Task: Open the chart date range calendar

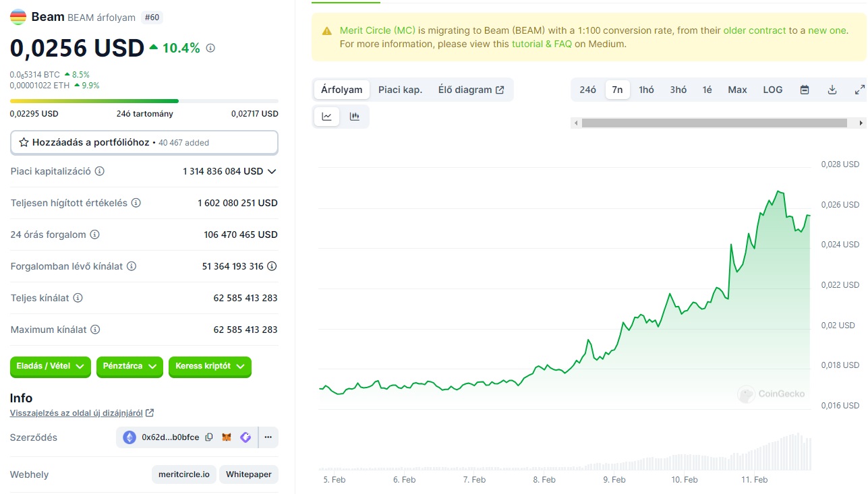Action: click(805, 90)
